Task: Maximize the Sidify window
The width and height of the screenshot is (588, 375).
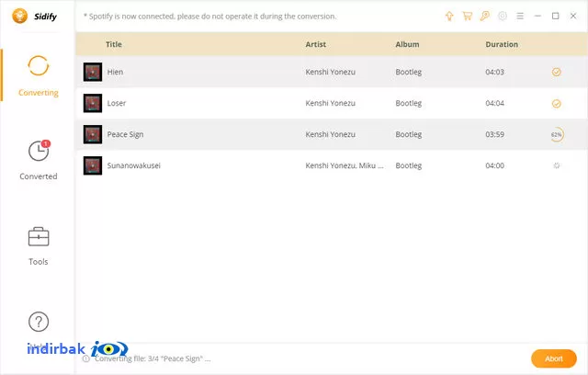Action: pos(555,17)
